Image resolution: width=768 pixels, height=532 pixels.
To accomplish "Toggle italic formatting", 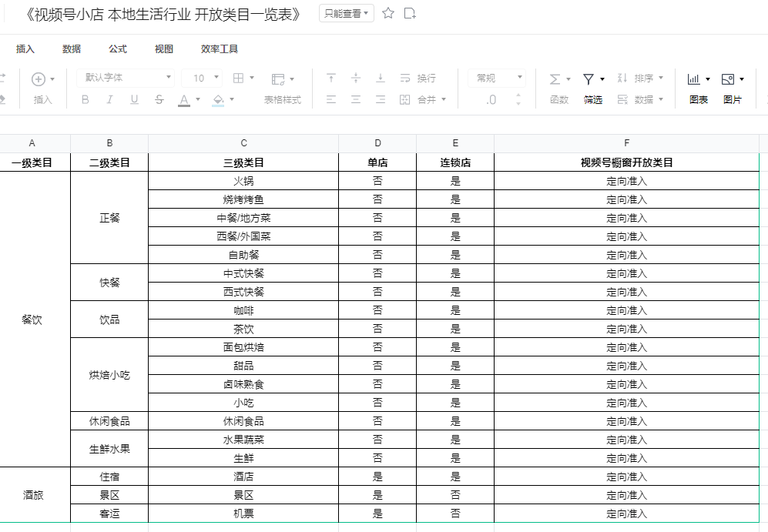I will (x=109, y=100).
